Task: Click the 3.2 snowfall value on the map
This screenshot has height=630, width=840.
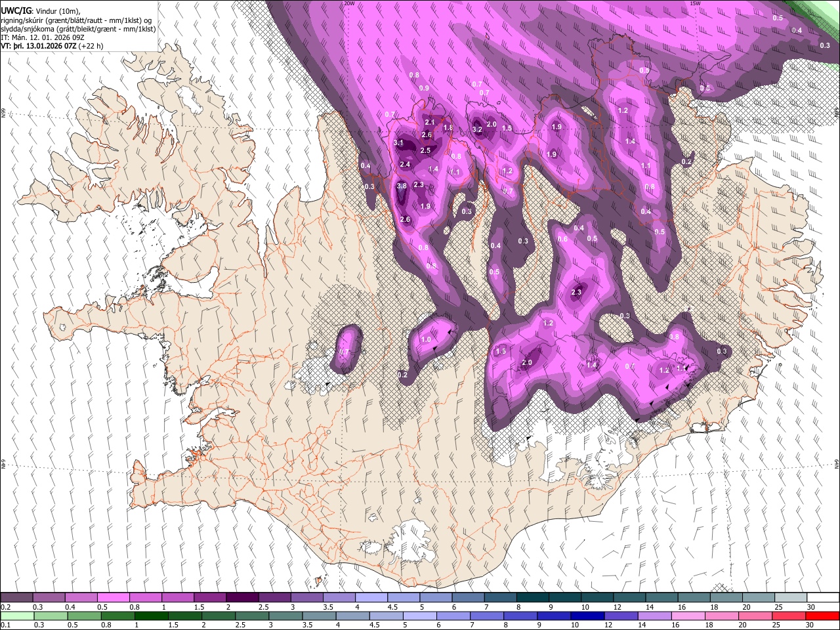Action: (477, 129)
